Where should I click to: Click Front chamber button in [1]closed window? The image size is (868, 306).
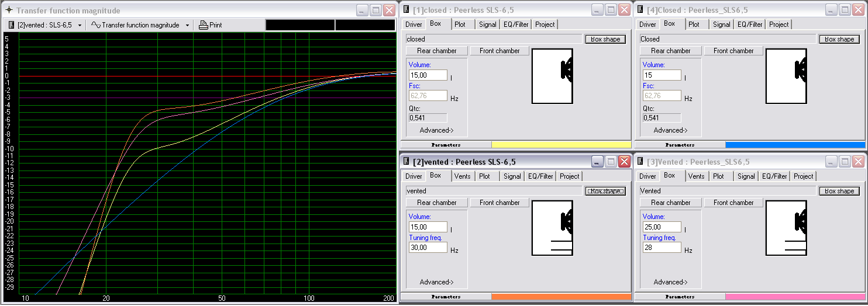coord(500,51)
